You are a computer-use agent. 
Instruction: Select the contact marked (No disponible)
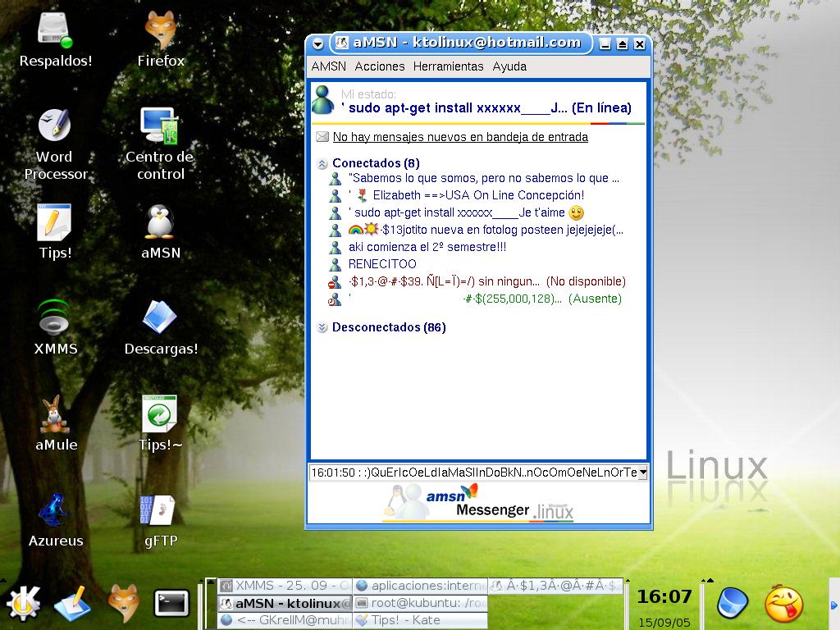click(487, 282)
